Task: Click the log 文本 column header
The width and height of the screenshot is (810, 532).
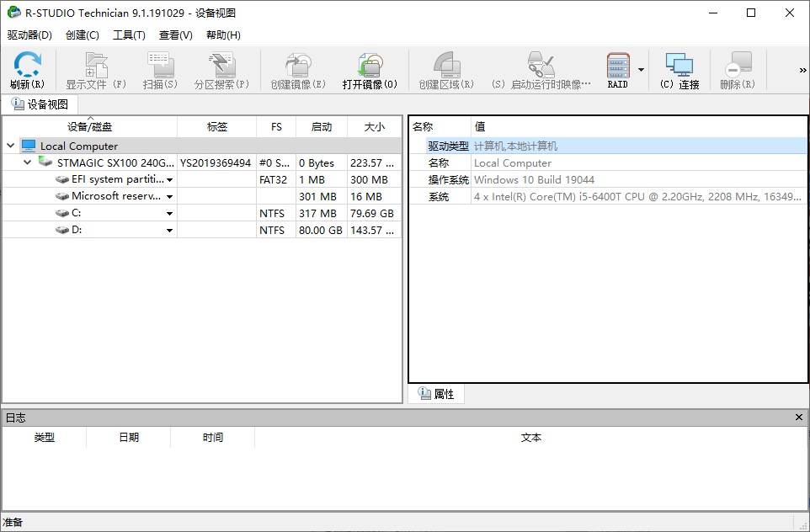Action: coord(531,438)
